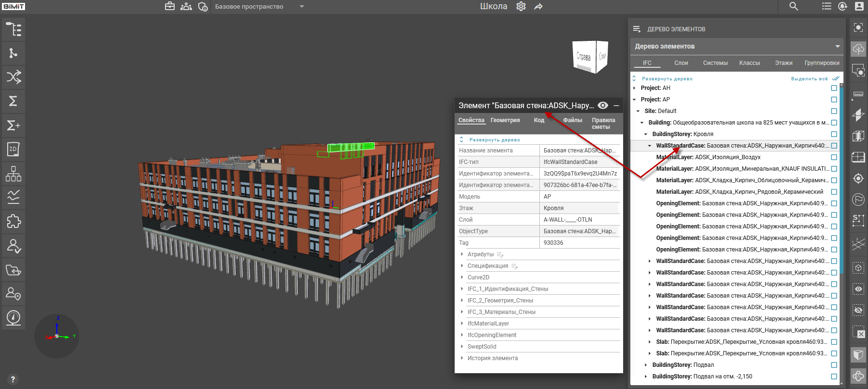Open the 2D drawing view icon
Screen dimensions: 868x389
(x=13, y=149)
